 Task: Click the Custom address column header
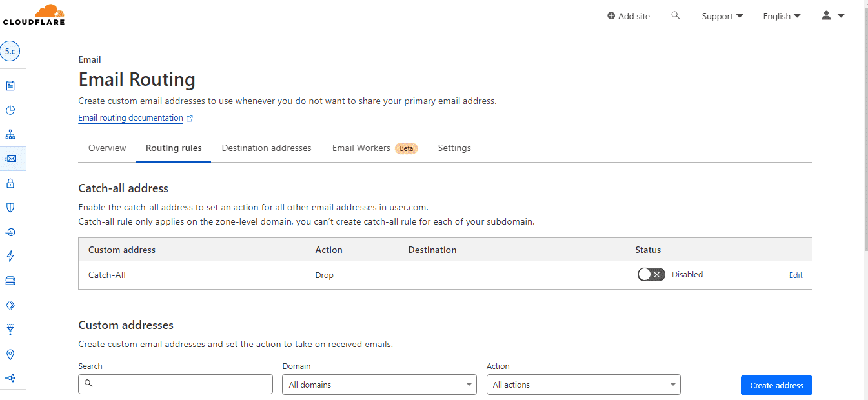point(122,250)
